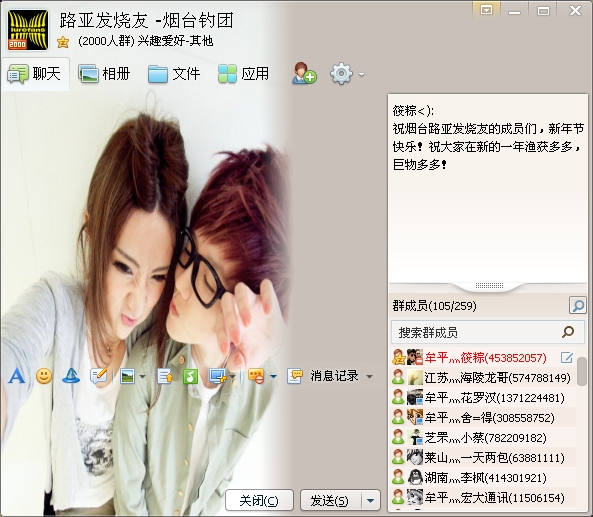The image size is (593, 517).
Task: Click penguin avatar of 湖南灬李枫
Action: coord(414,478)
